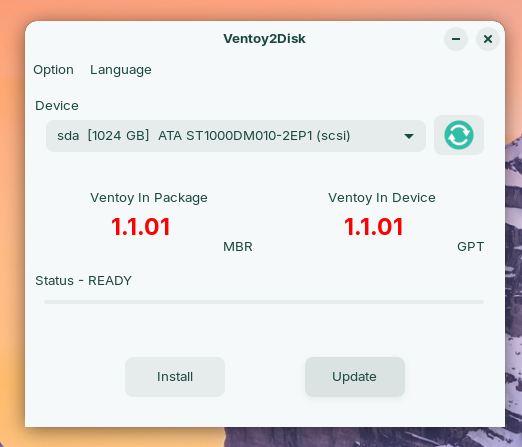Click the Status - READY text
522x447 pixels.
click(83, 281)
